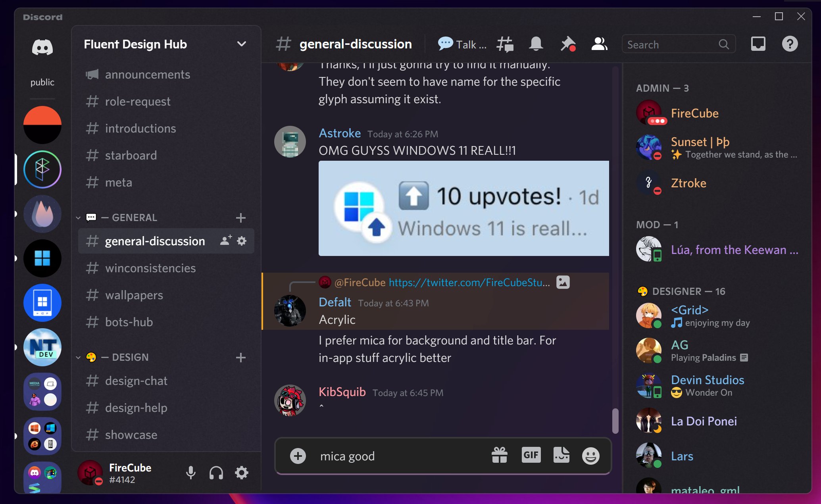Open the Windows 11 upvotes image
This screenshot has width=821, height=504.
pyautogui.click(x=463, y=208)
